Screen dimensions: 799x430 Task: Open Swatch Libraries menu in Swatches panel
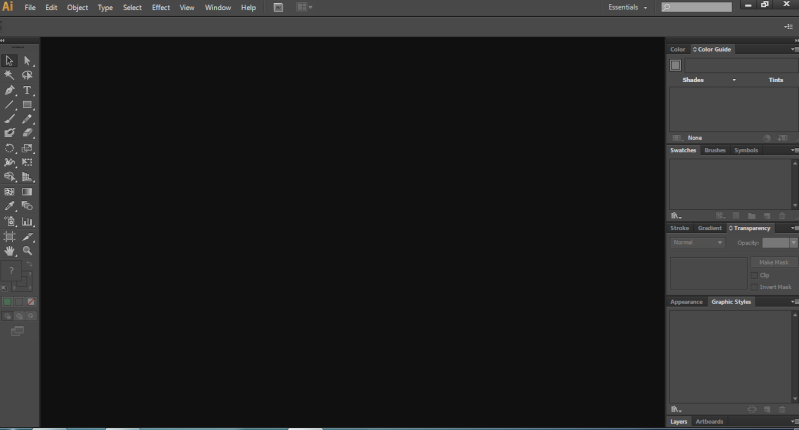[676, 216]
